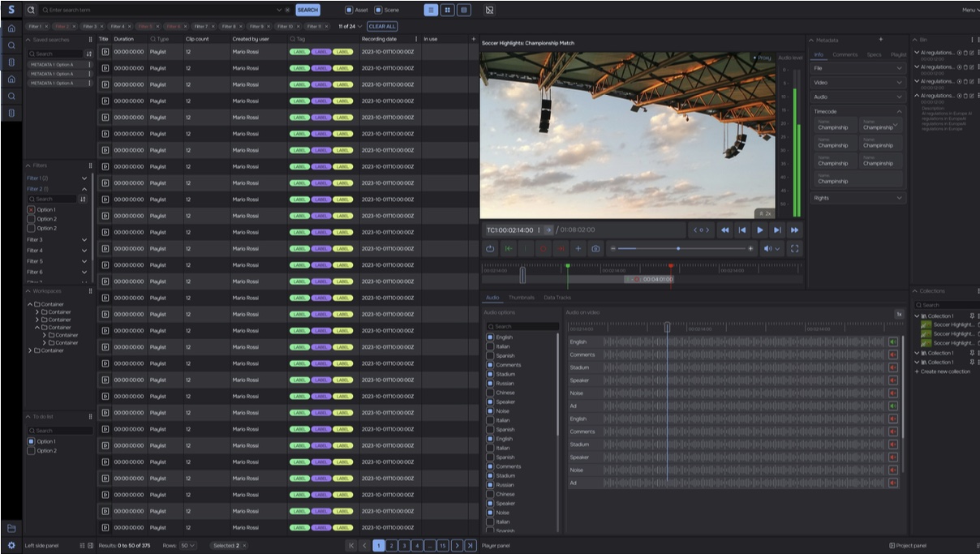Go to page 2 of results
980x554 pixels.
pos(391,546)
